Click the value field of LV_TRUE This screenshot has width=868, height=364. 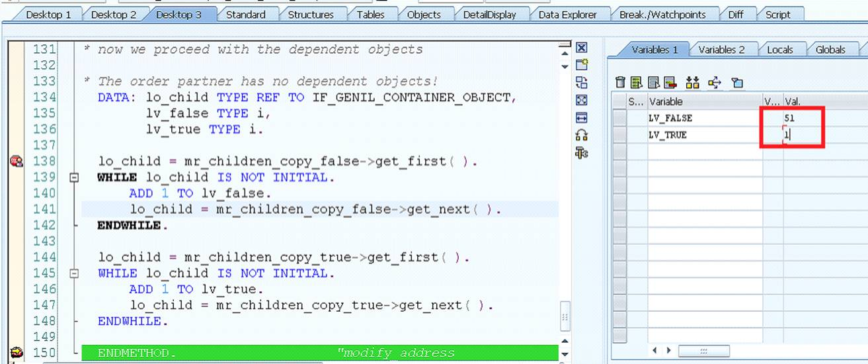[825, 134]
